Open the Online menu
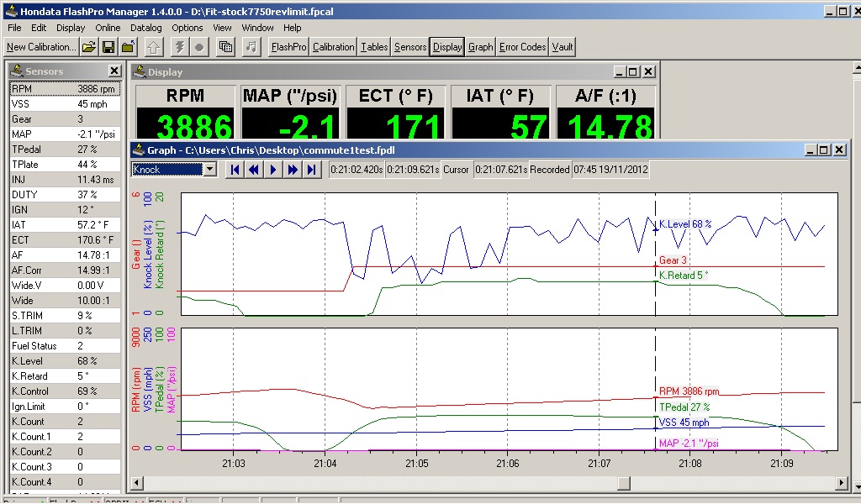 tap(108, 28)
